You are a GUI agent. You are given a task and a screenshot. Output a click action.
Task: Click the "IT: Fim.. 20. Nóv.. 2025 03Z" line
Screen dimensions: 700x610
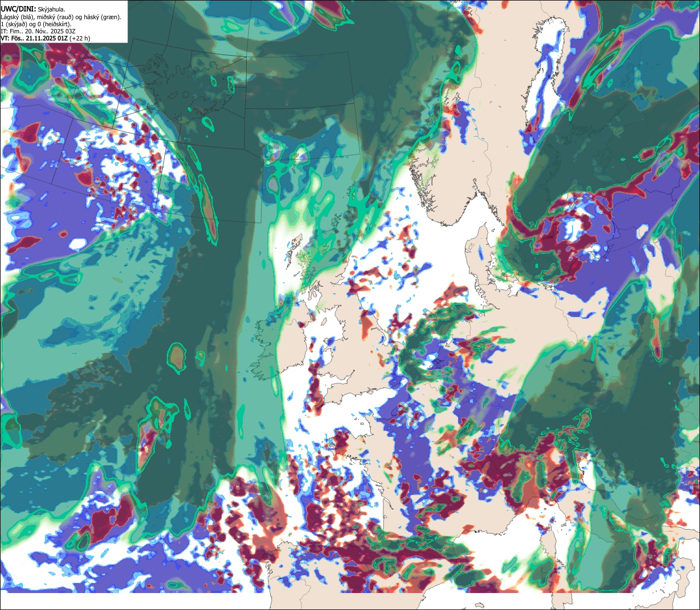click(x=38, y=31)
